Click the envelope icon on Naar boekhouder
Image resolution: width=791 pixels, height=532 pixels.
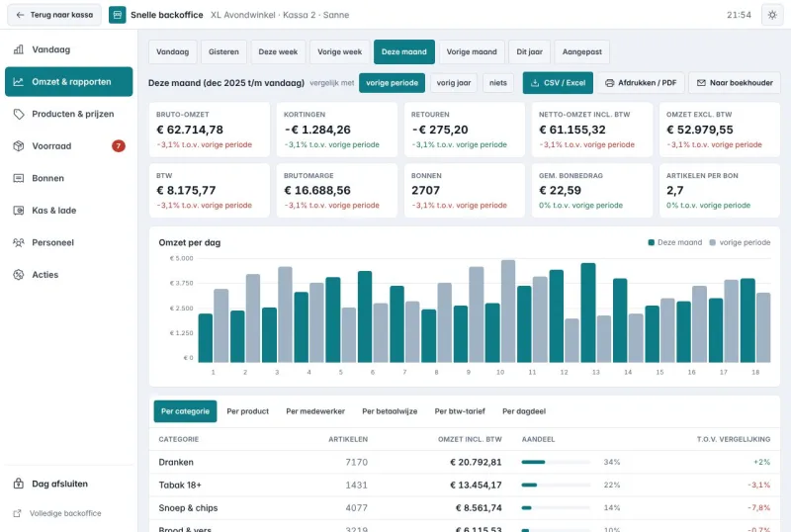[701, 83]
